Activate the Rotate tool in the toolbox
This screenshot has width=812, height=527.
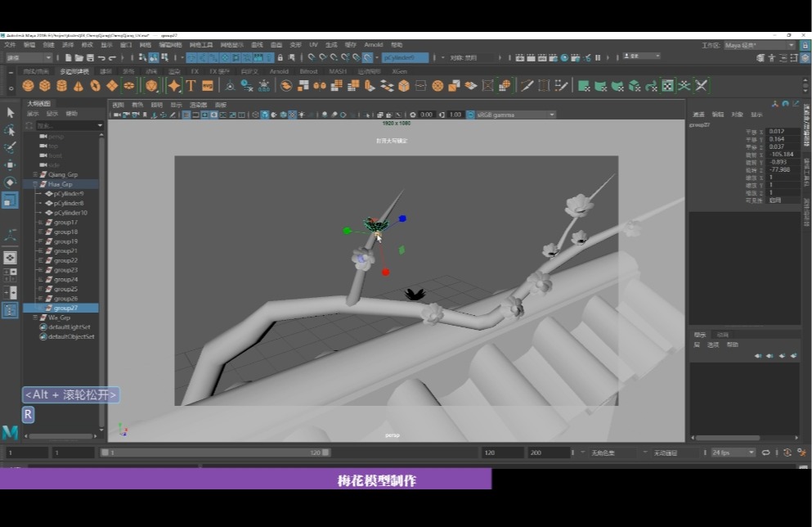coord(10,182)
